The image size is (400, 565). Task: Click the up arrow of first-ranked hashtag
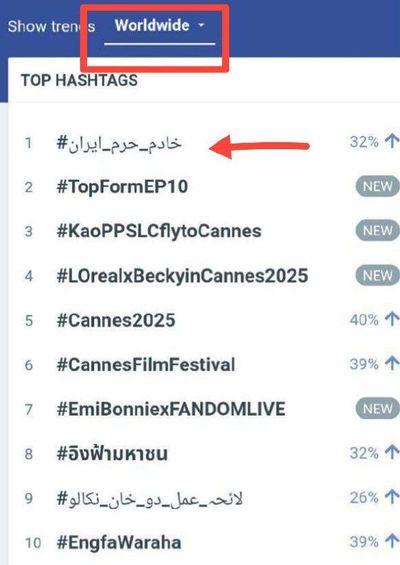coord(392,142)
